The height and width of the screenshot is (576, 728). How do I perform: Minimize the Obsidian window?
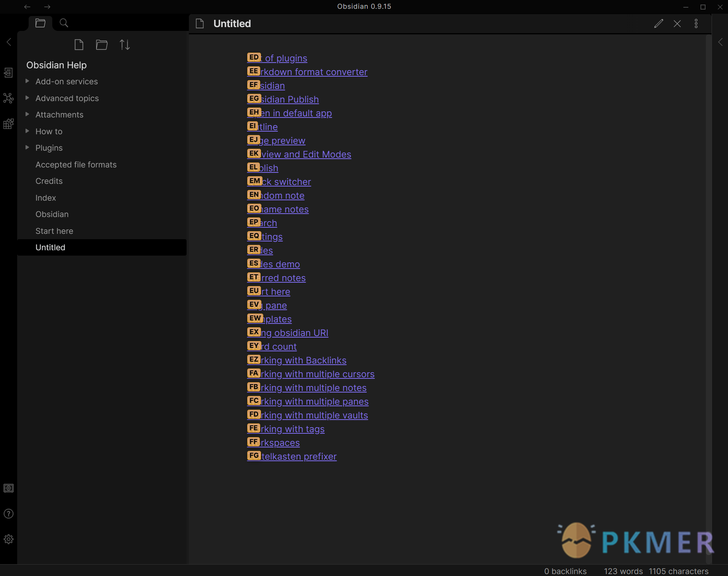click(x=686, y=7)
